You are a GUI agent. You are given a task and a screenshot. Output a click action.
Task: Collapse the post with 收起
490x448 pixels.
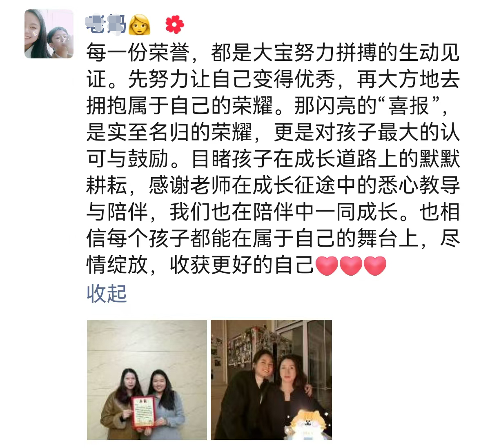(x=107, y=293)
